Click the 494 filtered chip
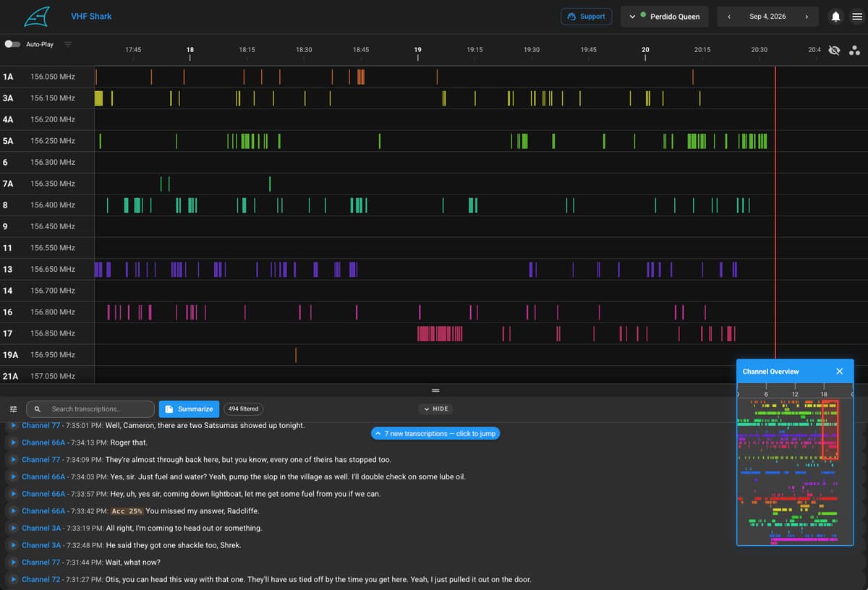 [x=243, y=409]
